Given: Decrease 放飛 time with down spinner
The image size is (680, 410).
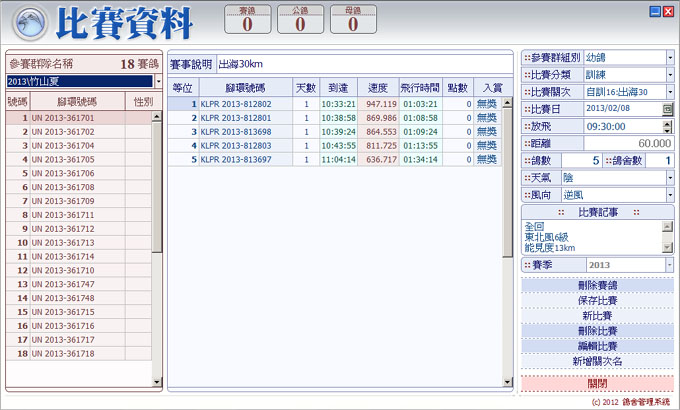Looking at the screenshot, I should coord(668,130).
